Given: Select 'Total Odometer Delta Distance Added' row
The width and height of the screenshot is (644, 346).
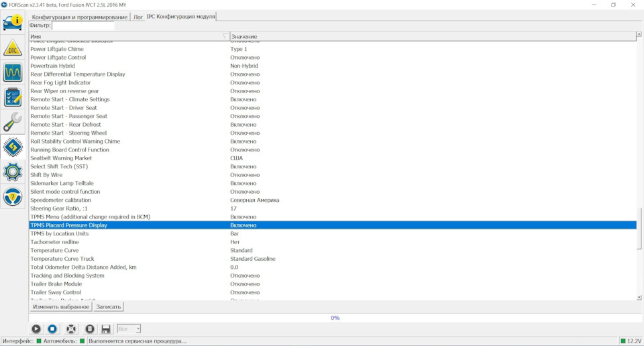Looking at the screenshot, I should click(x=333, y=267).
